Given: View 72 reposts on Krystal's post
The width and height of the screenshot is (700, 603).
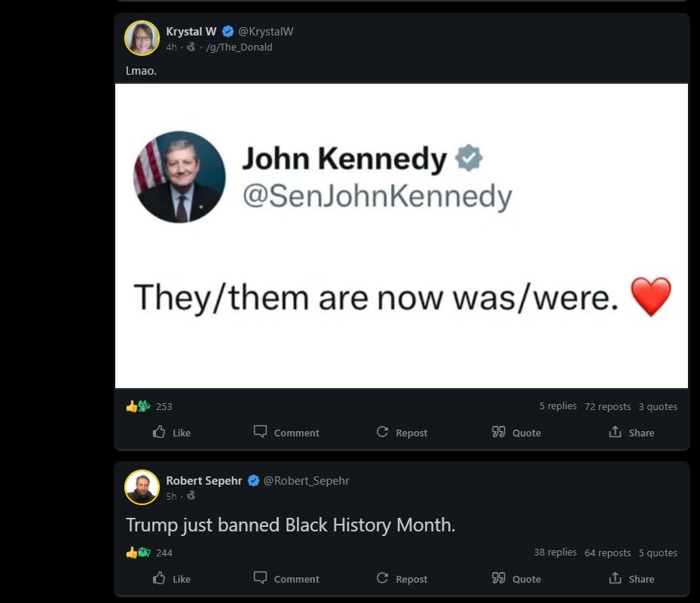Looking at the screenshot, I should (x=607, y=406).
